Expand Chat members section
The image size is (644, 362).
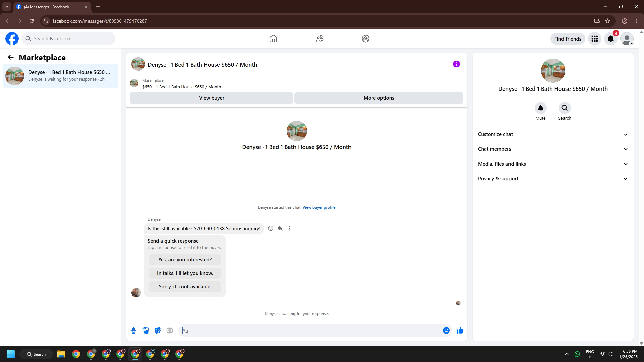(553, 149)
